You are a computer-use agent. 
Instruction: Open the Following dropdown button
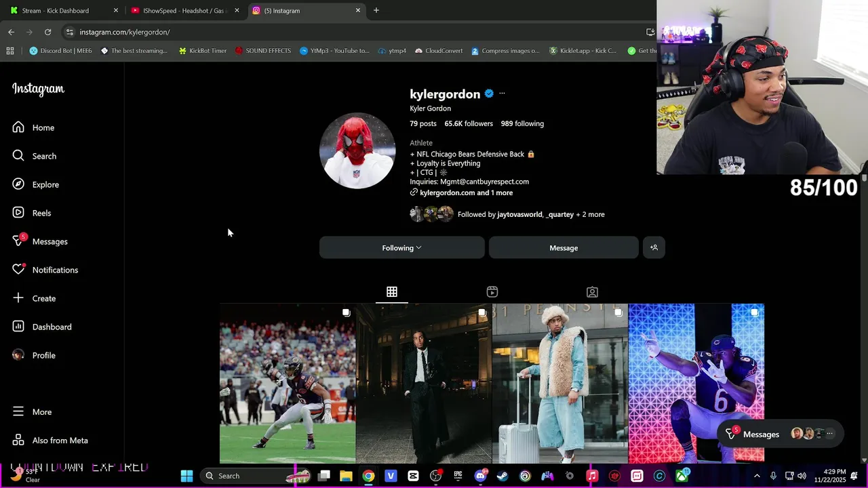401,247
